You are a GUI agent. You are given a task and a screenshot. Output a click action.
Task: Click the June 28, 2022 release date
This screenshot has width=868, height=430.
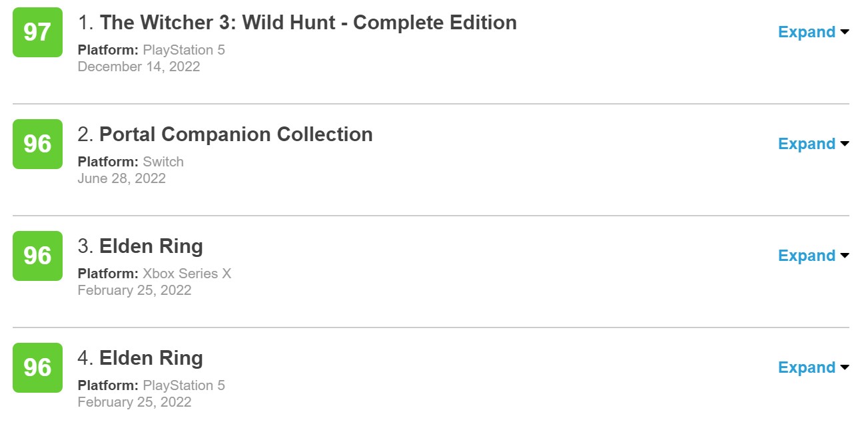click(x=121, y=178)
